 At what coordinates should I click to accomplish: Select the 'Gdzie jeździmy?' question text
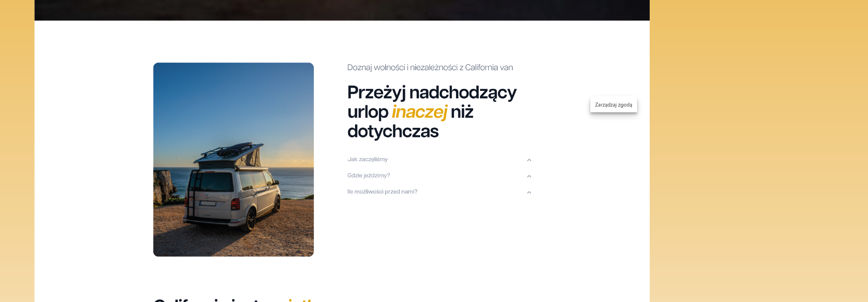coord(368,175)
